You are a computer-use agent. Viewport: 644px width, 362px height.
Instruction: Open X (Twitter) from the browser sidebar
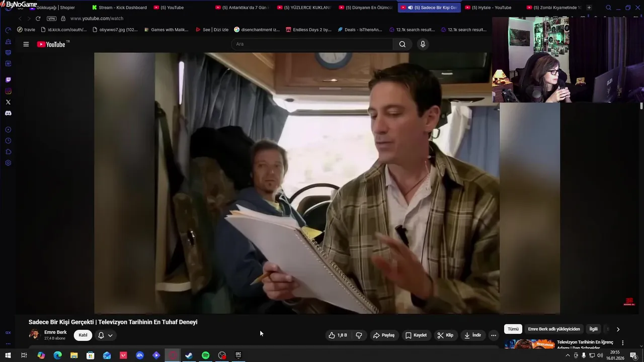tap(8, 102)
